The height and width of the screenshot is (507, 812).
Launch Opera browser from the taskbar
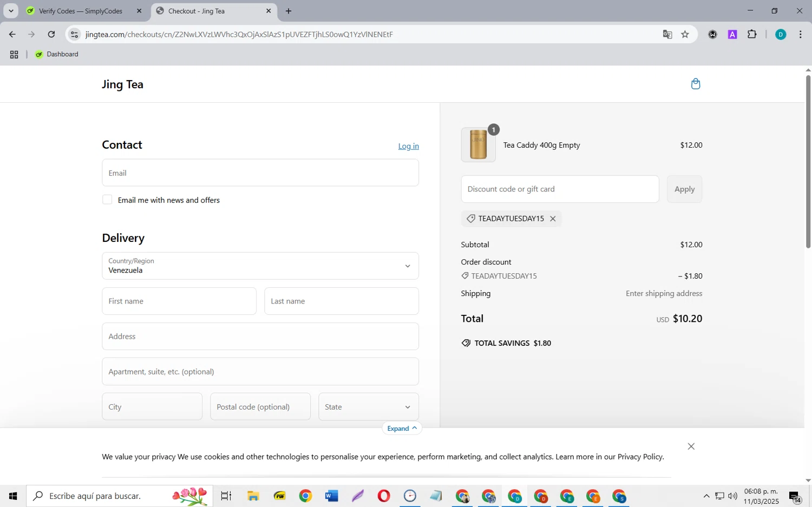pos(384,496)
